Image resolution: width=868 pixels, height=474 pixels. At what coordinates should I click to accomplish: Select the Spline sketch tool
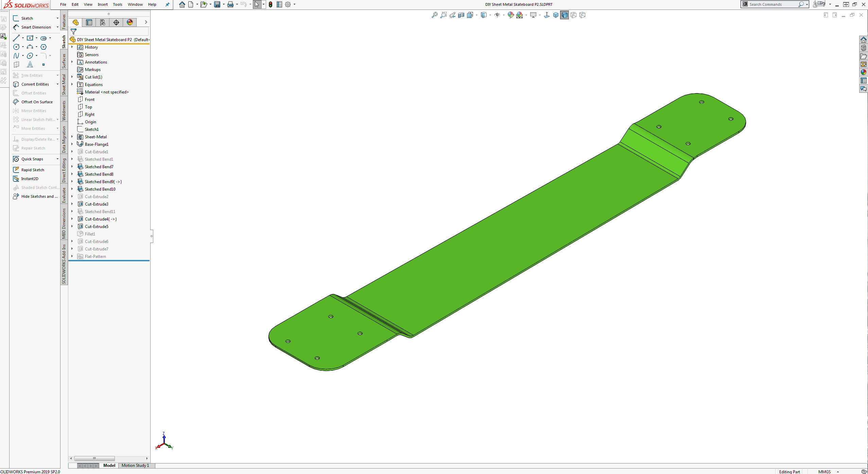click(16, 56)
